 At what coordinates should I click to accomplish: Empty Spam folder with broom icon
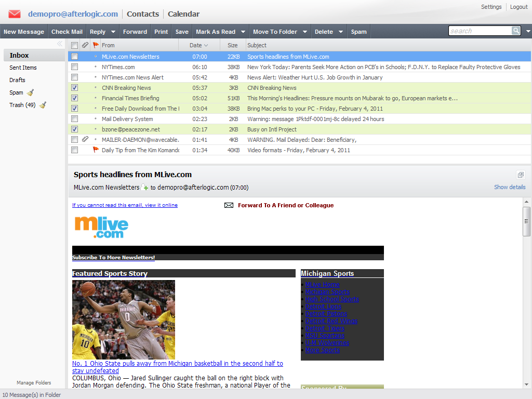pyautogui.click(x=31, y=92)
